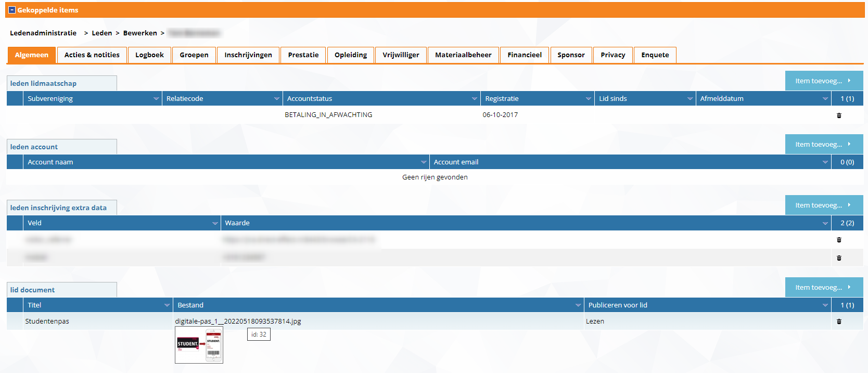Open the student pass image thumbnail

(199, 345)
